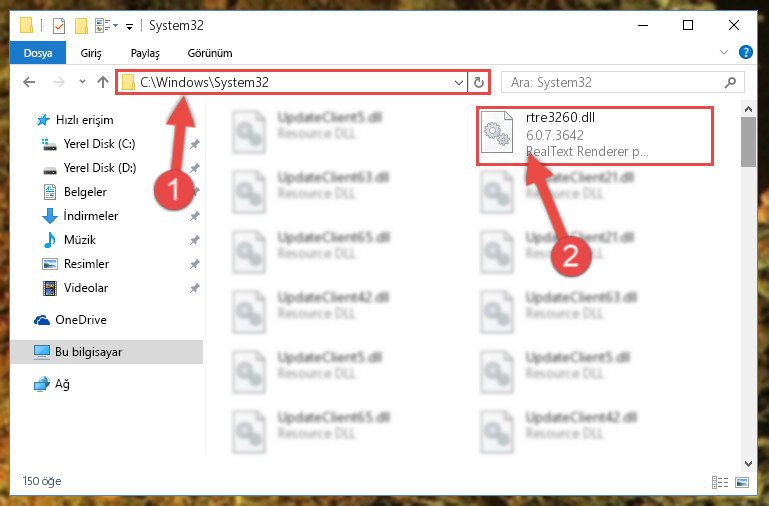769x506 pixels.
Task: Expand the address bar history dropdown
Action: click(459, 82)
